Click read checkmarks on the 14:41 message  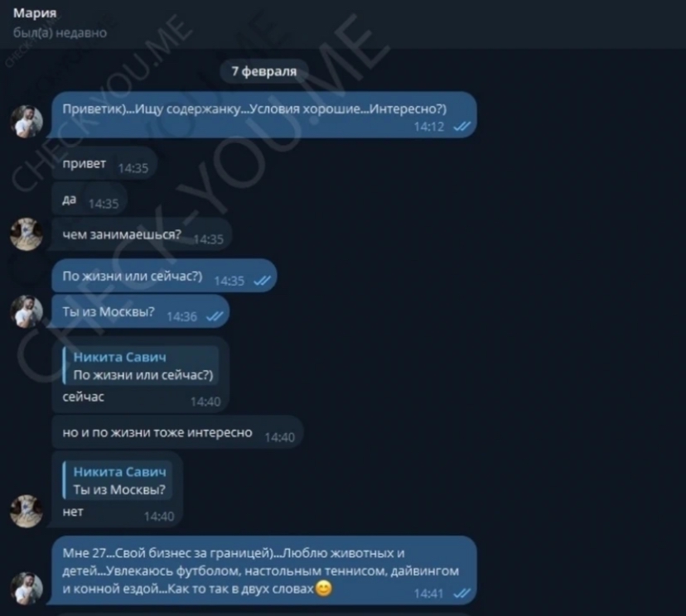click(x=462, y=594)
